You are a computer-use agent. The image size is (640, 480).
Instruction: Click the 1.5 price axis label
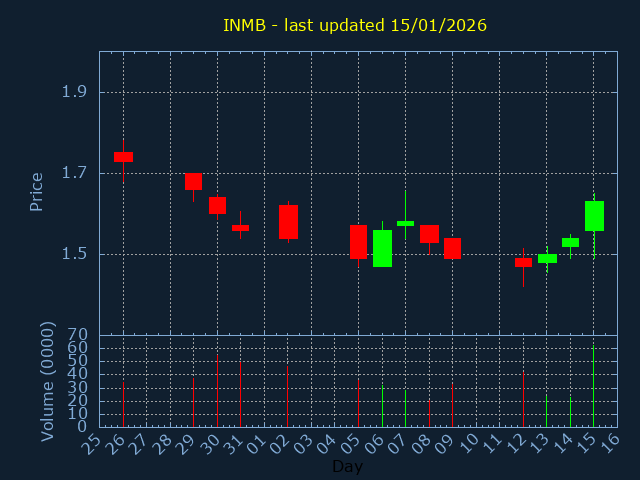coord(75,254)
